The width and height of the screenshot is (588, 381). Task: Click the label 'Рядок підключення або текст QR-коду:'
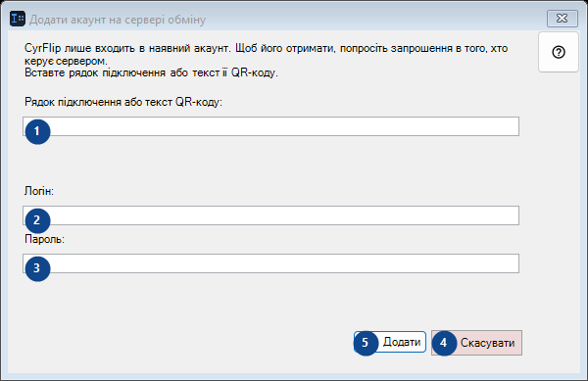coord(123,102)
